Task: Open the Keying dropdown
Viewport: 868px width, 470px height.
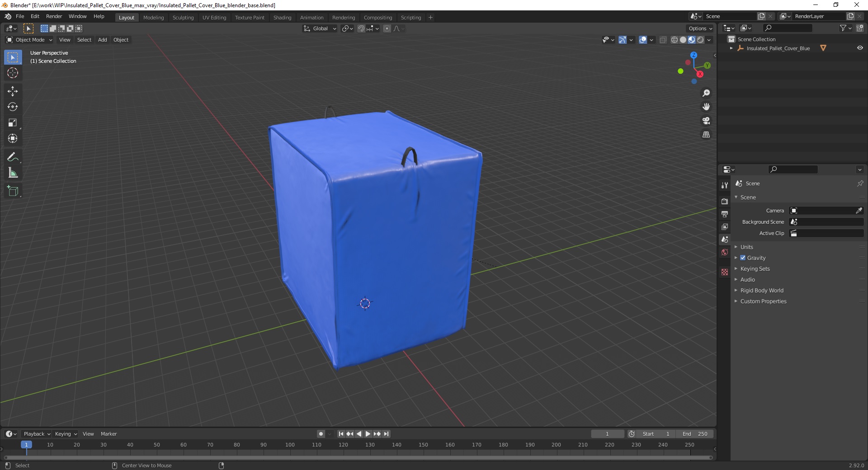Action: pyautogui.click(x=66, y=434)
